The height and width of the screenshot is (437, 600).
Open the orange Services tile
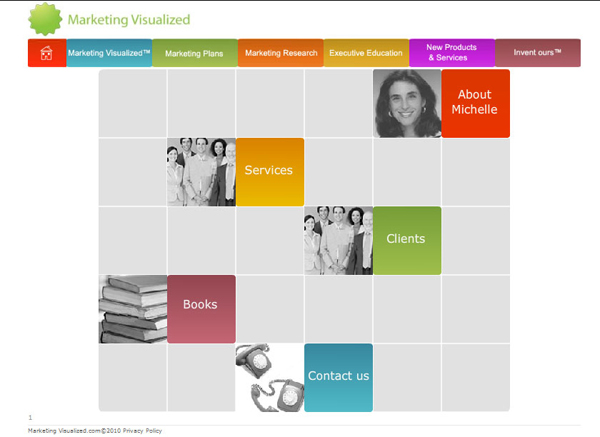pyautogui.click(x=269, y=171)
